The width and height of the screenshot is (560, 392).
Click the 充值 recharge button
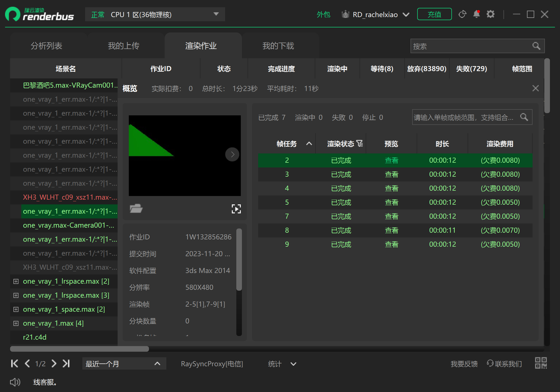(434, 14)
